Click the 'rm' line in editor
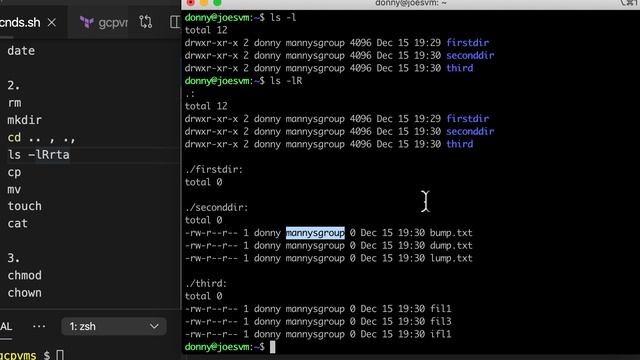 point(14,103)
